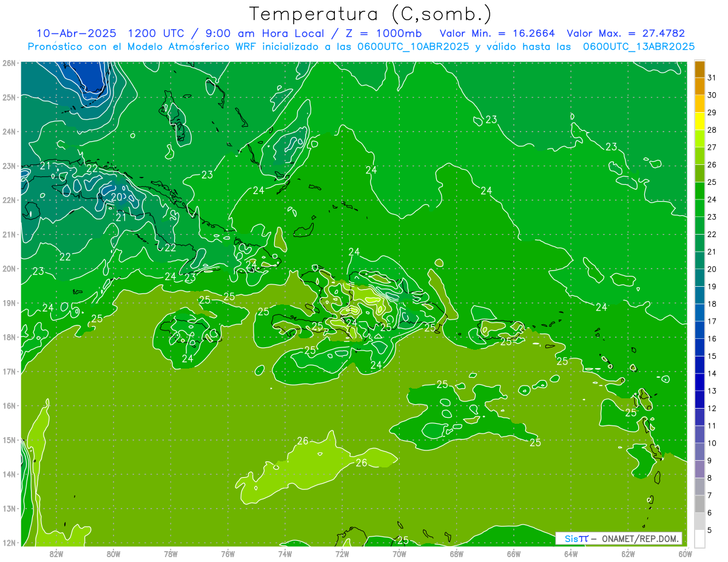Click the legend value '28'
728x562 pixels.
tap(712, 130)
